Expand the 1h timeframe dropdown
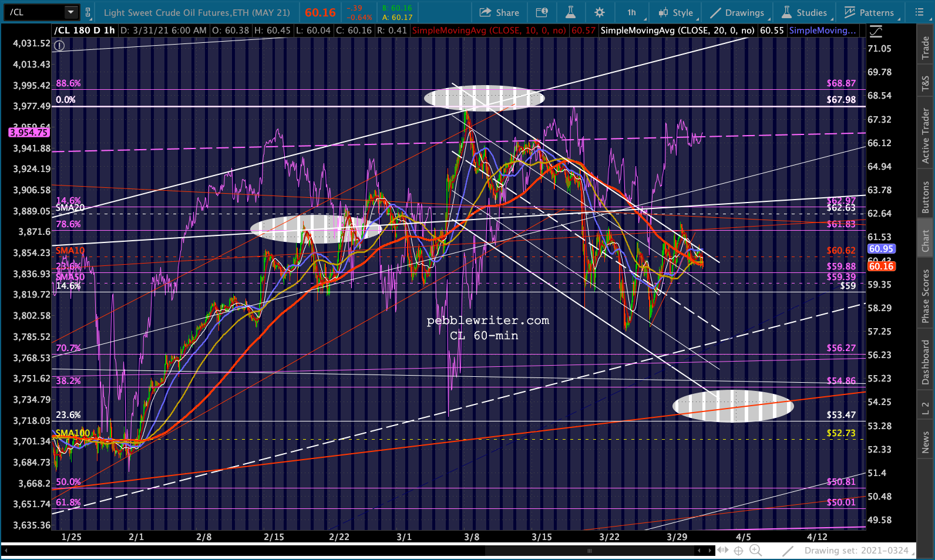 [632, 12]
